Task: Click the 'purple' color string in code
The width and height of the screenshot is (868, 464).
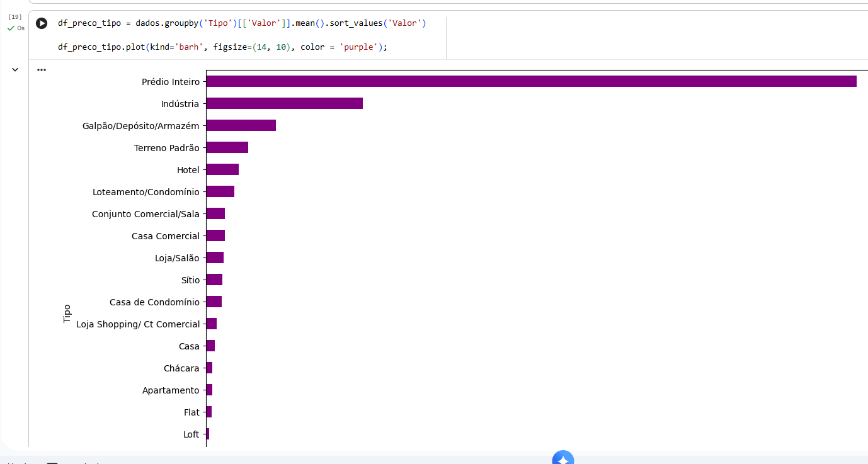Action: [358, 47]
